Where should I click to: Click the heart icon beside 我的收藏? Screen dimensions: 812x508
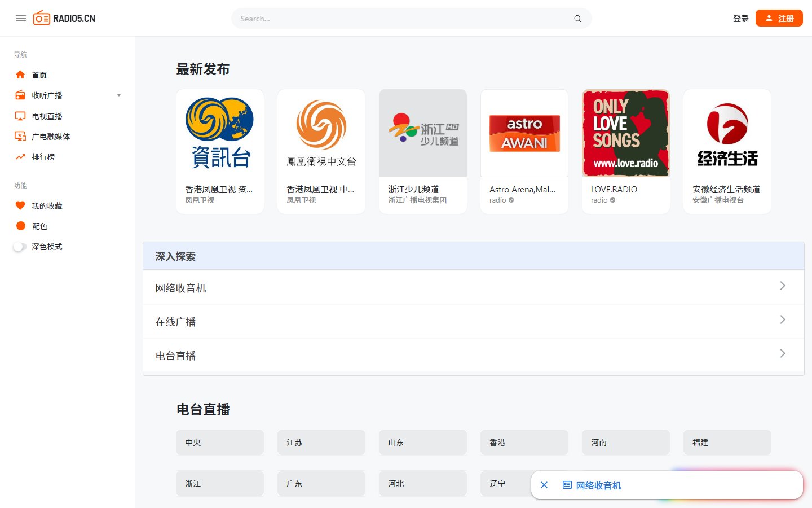point(20,205)
